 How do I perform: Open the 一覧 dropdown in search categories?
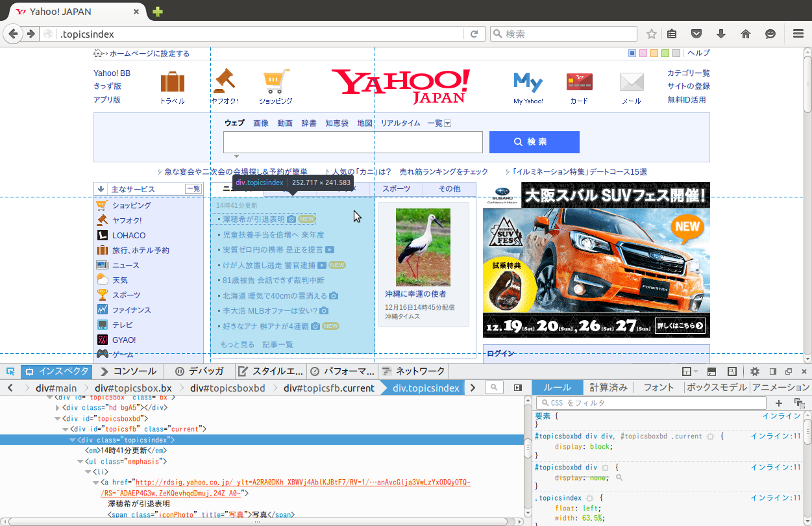point(447,123)
